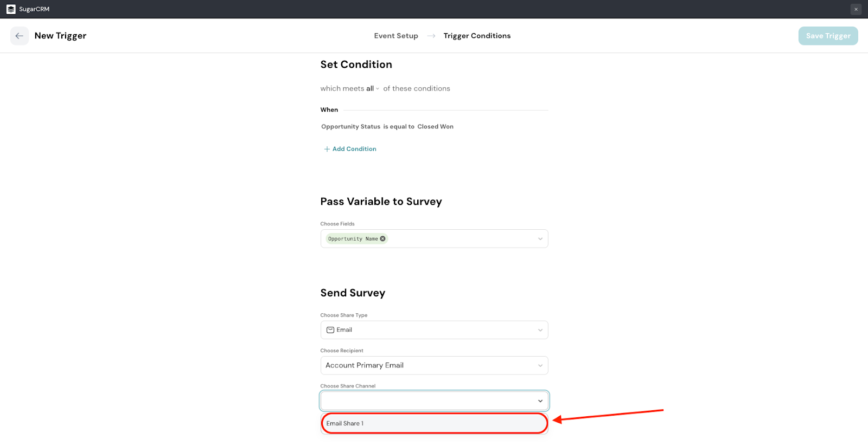Viewport: 868px width, 446px height.
Task: Remove the Opportunity Name field tag
Action: pyautogui.click(x=382, y=238)
